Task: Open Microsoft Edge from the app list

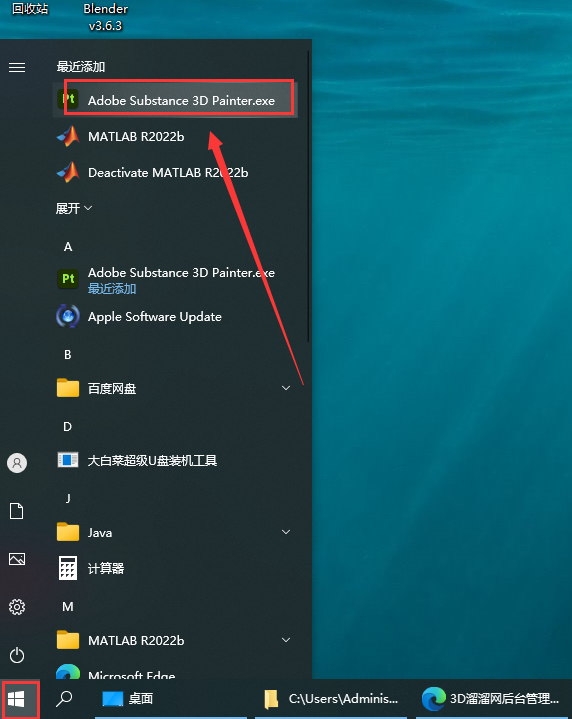Action: [x=175, y=673]
